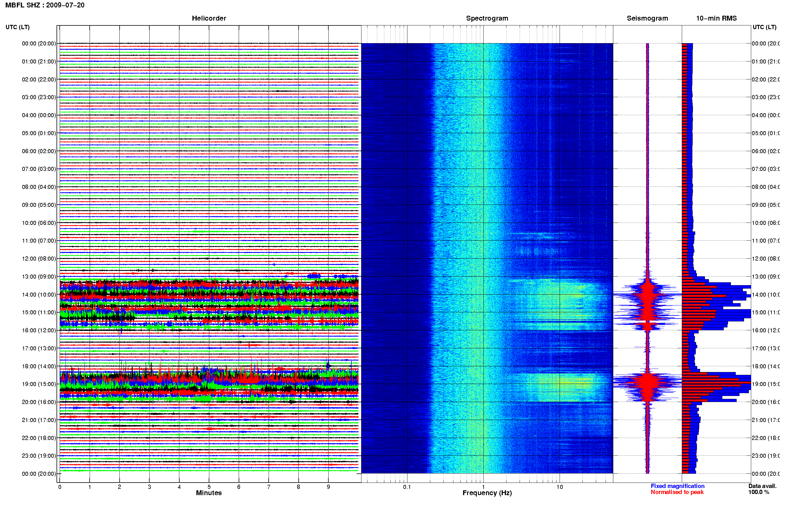Click the '10-min RMS' panel heading

[x=716, y=18]
